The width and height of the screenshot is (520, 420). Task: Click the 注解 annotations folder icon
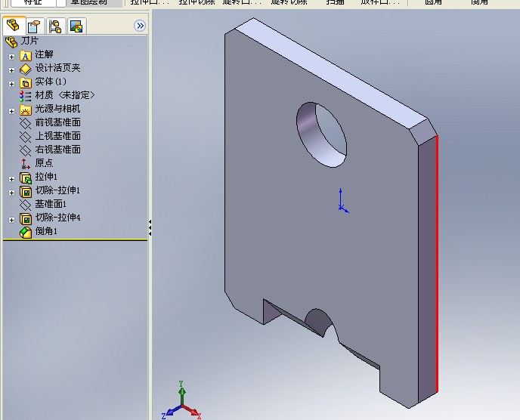[26, 55]
